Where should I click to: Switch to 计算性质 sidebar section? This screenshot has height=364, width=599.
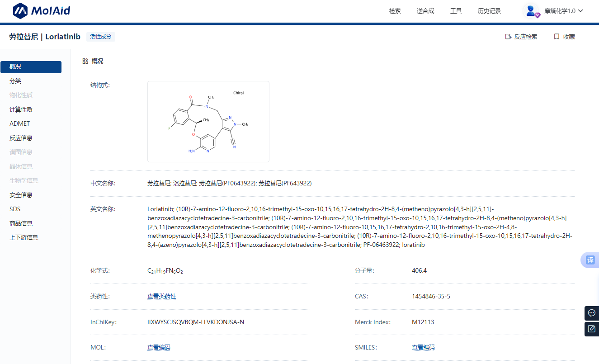[x=21, y=109]
